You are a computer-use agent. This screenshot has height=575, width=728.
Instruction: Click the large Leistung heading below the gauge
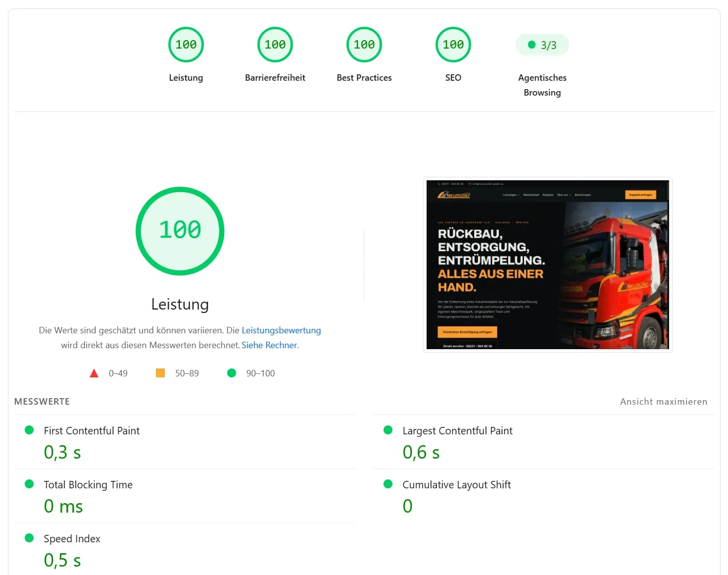[180, 304]
